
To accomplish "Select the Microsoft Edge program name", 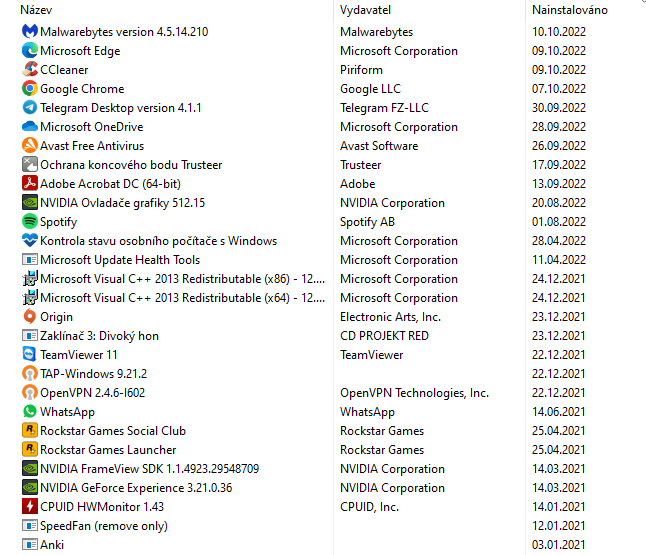I will pos(80,51).
